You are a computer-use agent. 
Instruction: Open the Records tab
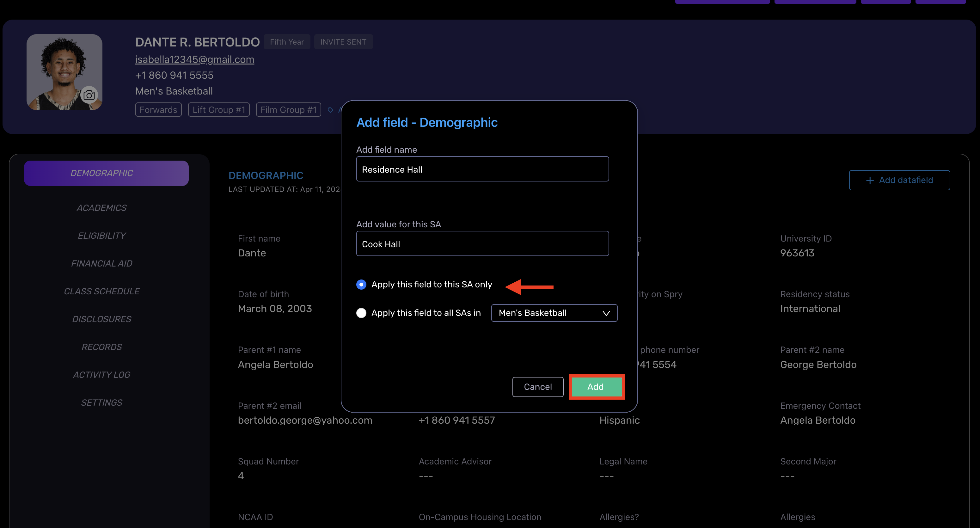coord(101,347)
